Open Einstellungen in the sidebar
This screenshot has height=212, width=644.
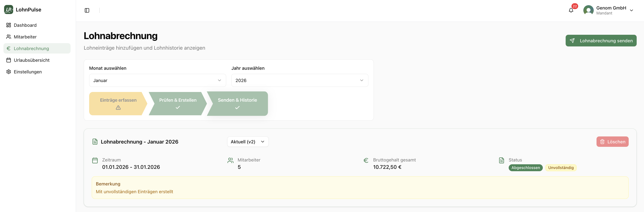pos(27,72)
